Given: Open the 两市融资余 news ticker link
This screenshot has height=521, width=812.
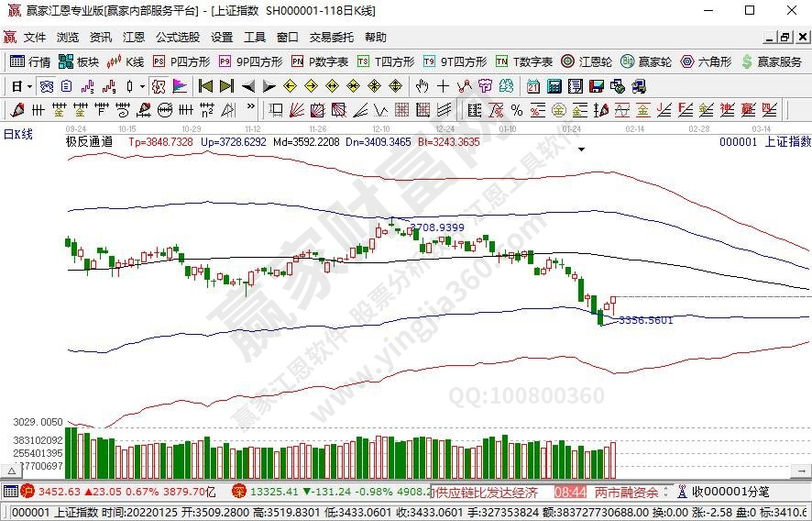Looking at the screenshot, I should pos(627,493).
